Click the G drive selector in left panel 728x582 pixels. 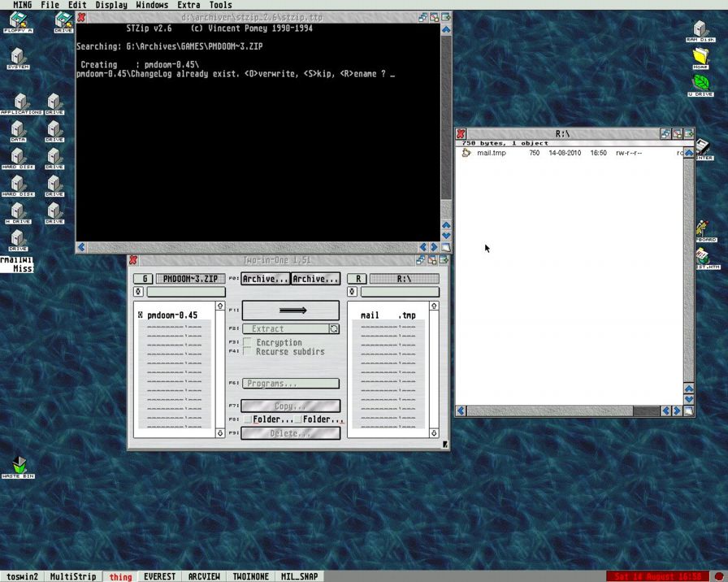[142, 279]
